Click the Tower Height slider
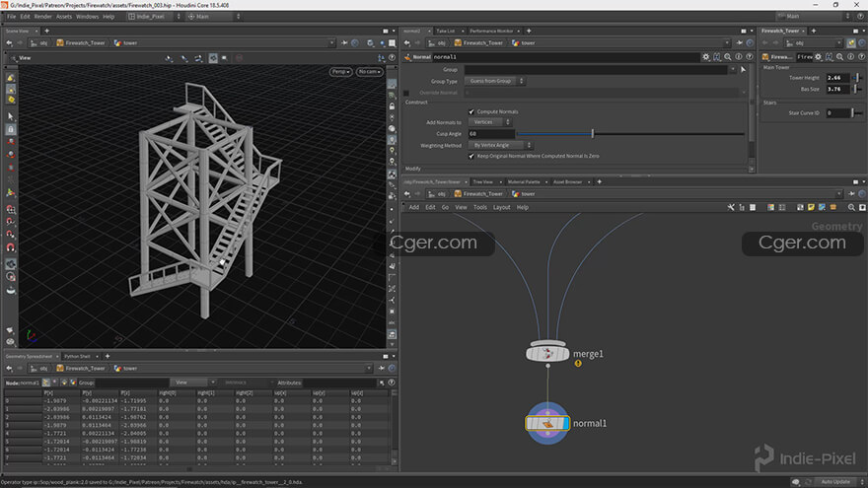Screen dimensions: 868x488 point(856,78)
